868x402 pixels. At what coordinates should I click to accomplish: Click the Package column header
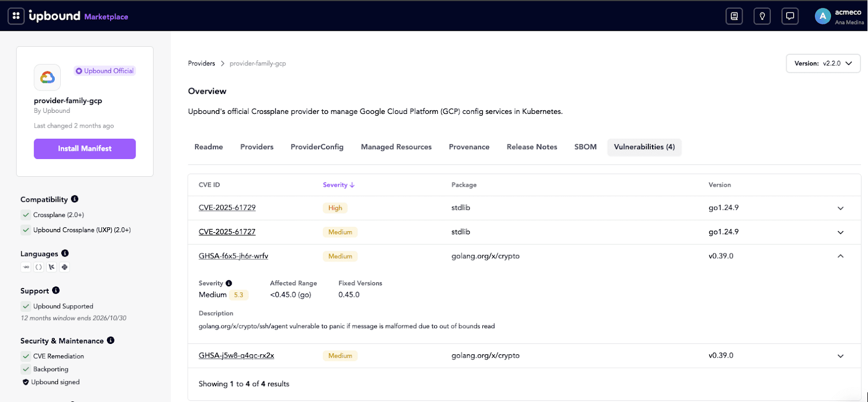464,185
